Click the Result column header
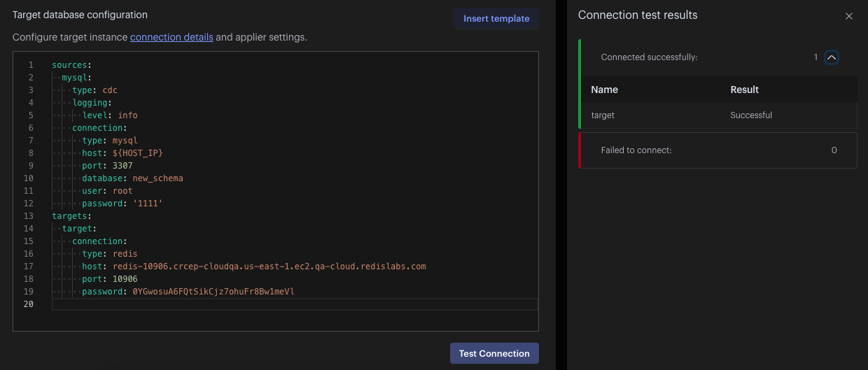This screenshot has height=370, width=868. click(x=744, y=90)
